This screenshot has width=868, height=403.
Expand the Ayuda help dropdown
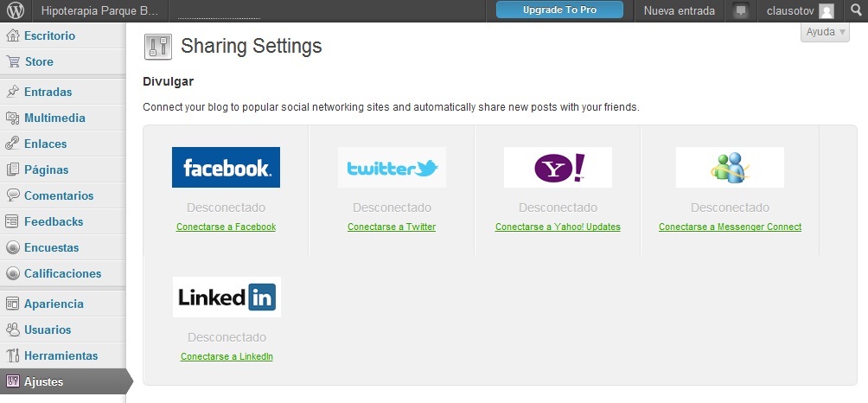click(x=825, y=32)
